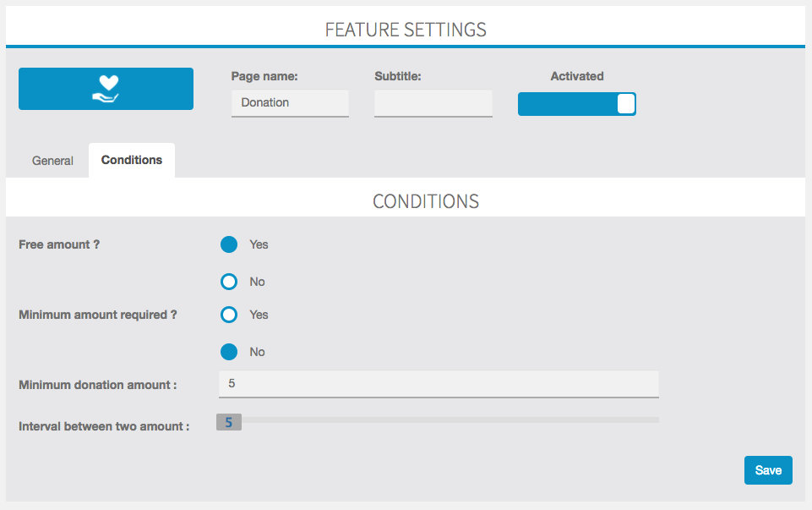
Task: Click the Minimum donation amount field
Action: [x=439, y=384]
